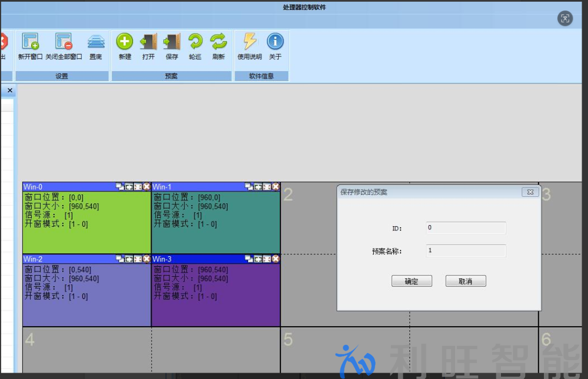The height and width of the screenshot is (379, 588).
Task: Open 使用说明 (instructions) lightning icon
Action: coord(250,42)
